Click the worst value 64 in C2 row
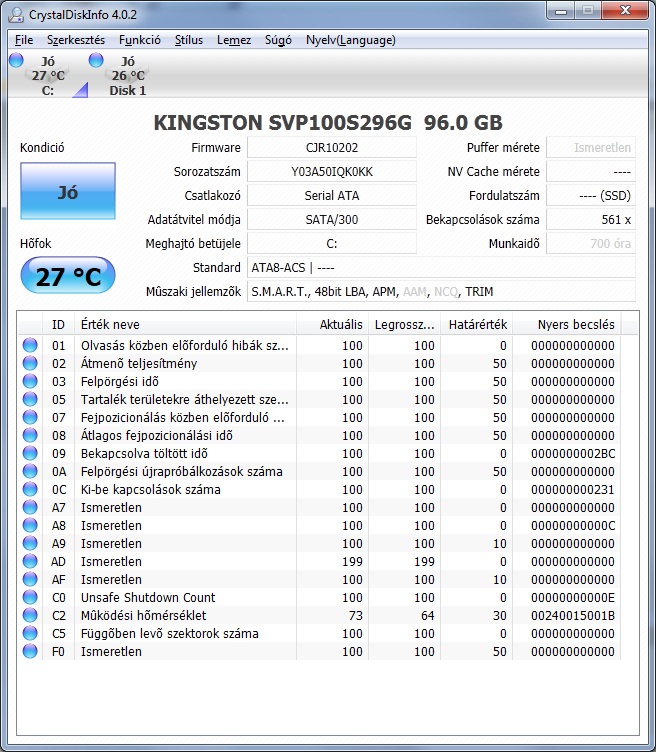656x752 pixels. coord(428,615)
